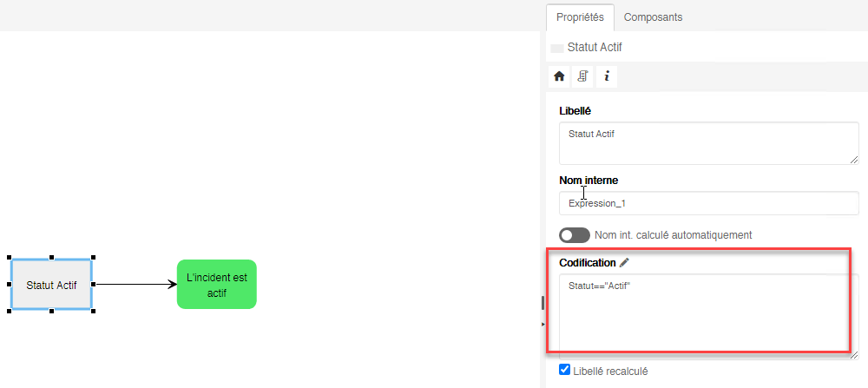Click the Nom interne input field
This screenshot has width=868, height=388.
[708, 203]
